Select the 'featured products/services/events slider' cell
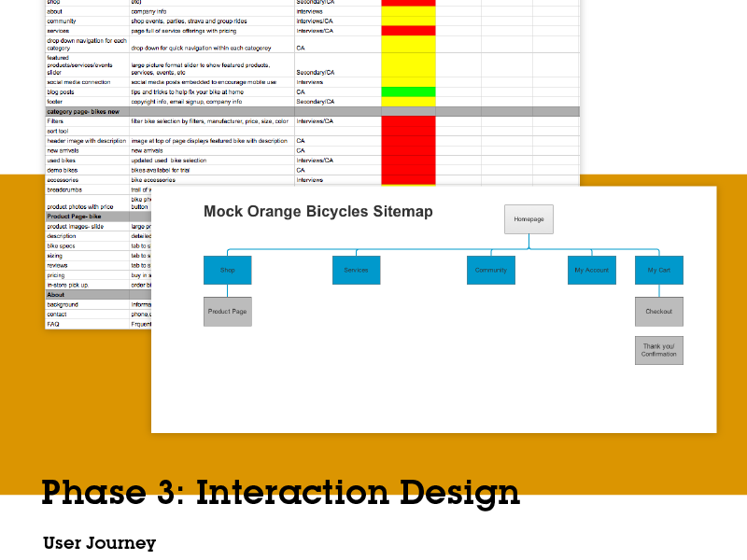 (87, 65)
